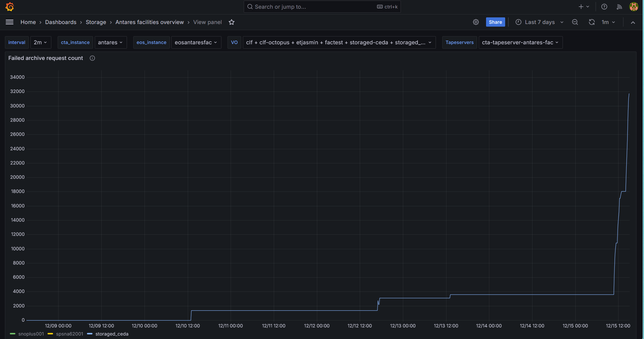
Task: Toggle snoplus001 series in legend
Action: 31,334
